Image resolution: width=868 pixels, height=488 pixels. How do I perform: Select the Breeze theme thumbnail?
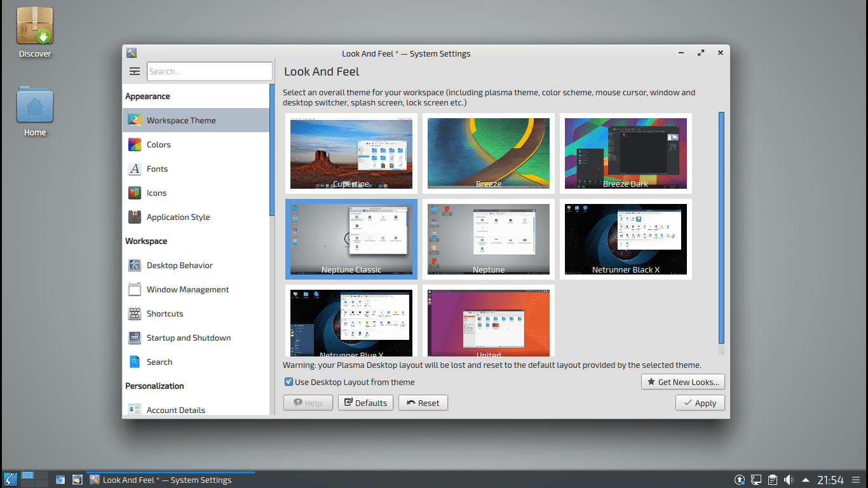point(489,154)
